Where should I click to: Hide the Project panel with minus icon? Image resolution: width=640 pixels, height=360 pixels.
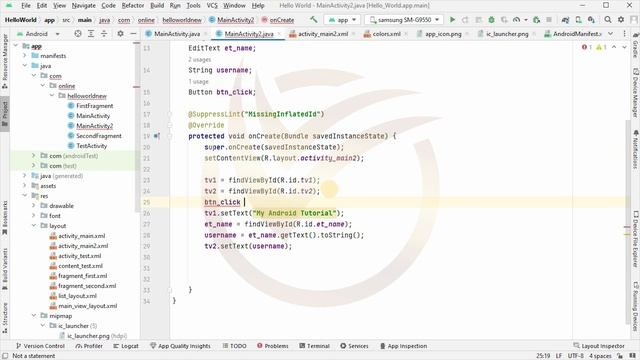point(133,34)
